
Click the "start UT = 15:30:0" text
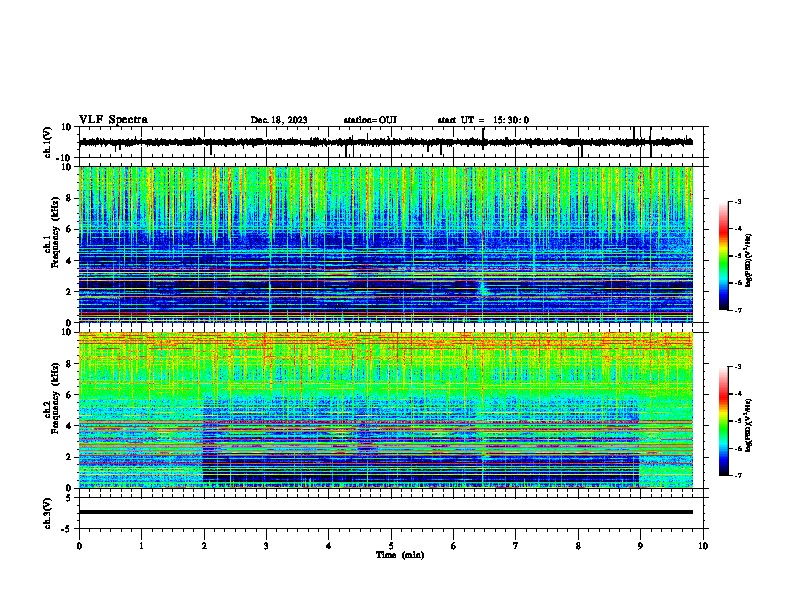click(483, 120)
